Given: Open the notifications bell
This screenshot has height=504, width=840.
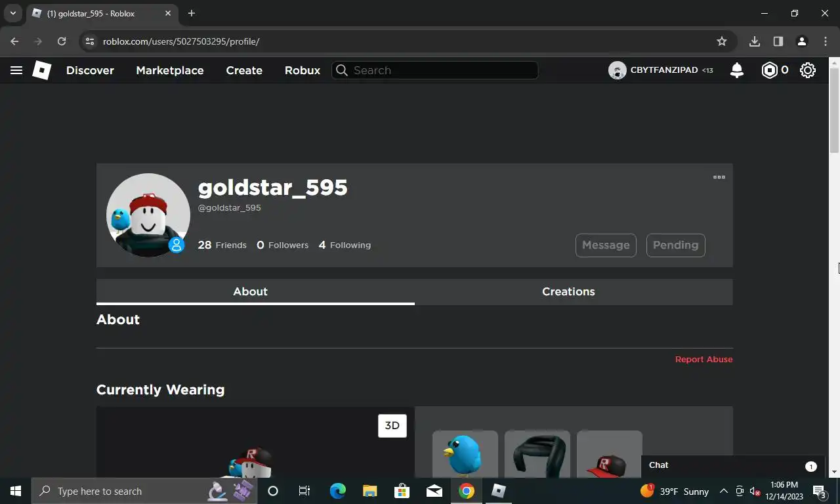Looking at the screenshot, I should tap(737, 70).
